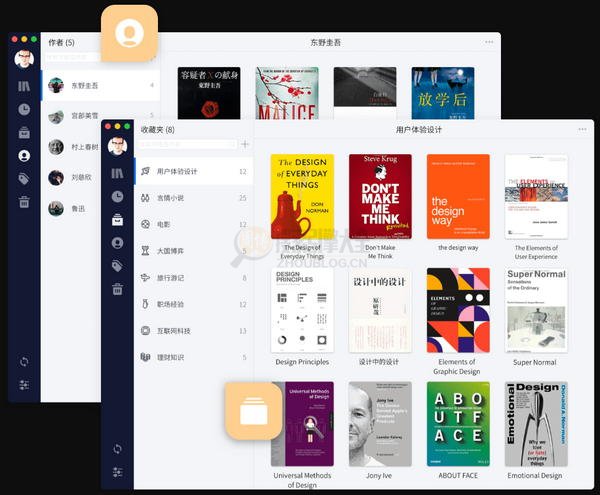Open settings sliders icon in back authors window
The image size is (600, 495).
[24, 385]
